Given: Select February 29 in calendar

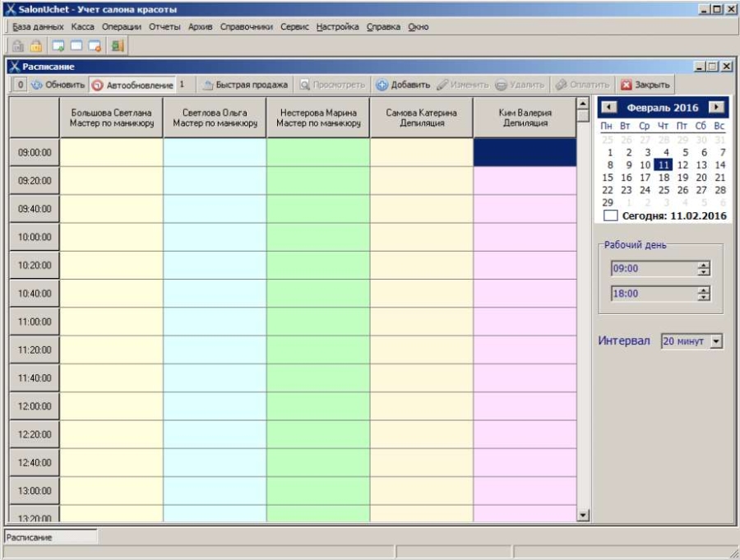Looking at the screenshot, I should 608,202.
